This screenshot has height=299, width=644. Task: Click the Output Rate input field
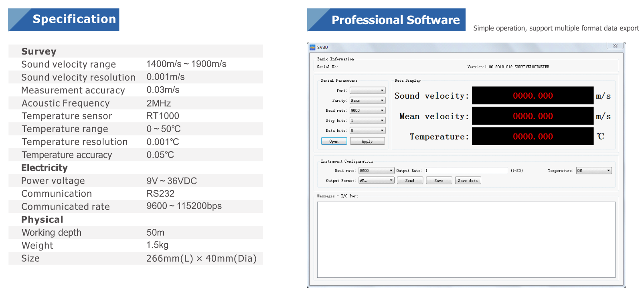466,171
